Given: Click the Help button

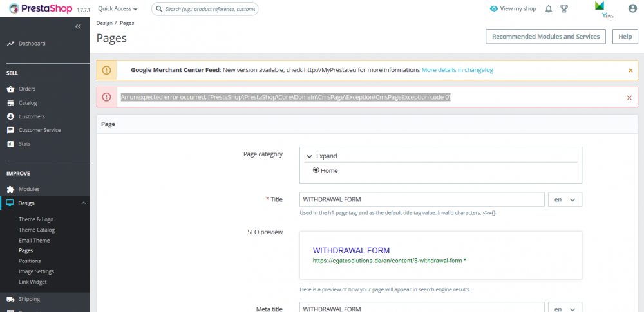Looking at the screenshot, I should (625, 37).
